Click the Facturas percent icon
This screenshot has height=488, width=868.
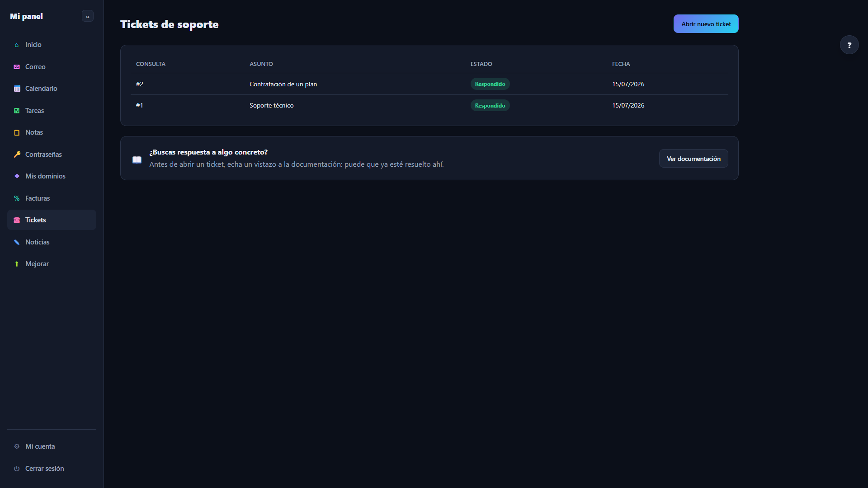pos(17,198)
